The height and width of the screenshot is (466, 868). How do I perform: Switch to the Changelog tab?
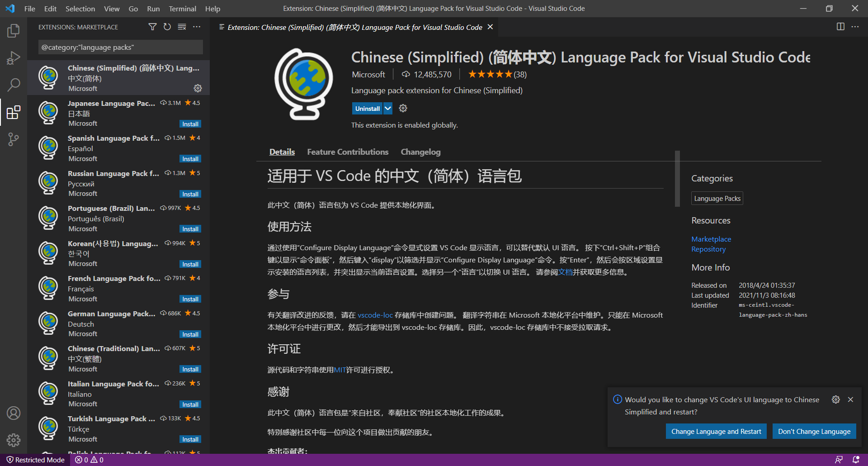420,152
